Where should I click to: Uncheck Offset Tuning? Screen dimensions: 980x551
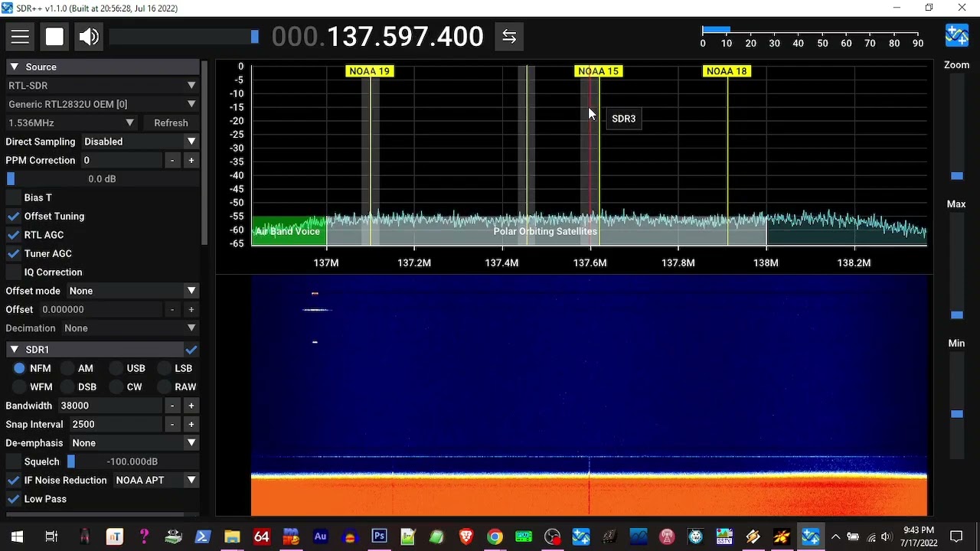[13, 217]
